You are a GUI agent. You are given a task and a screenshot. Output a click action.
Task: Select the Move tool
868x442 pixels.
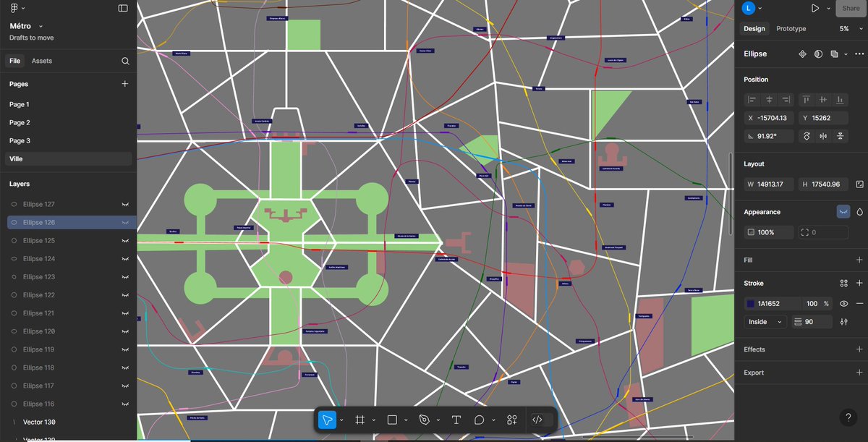(x=327, y=420)
